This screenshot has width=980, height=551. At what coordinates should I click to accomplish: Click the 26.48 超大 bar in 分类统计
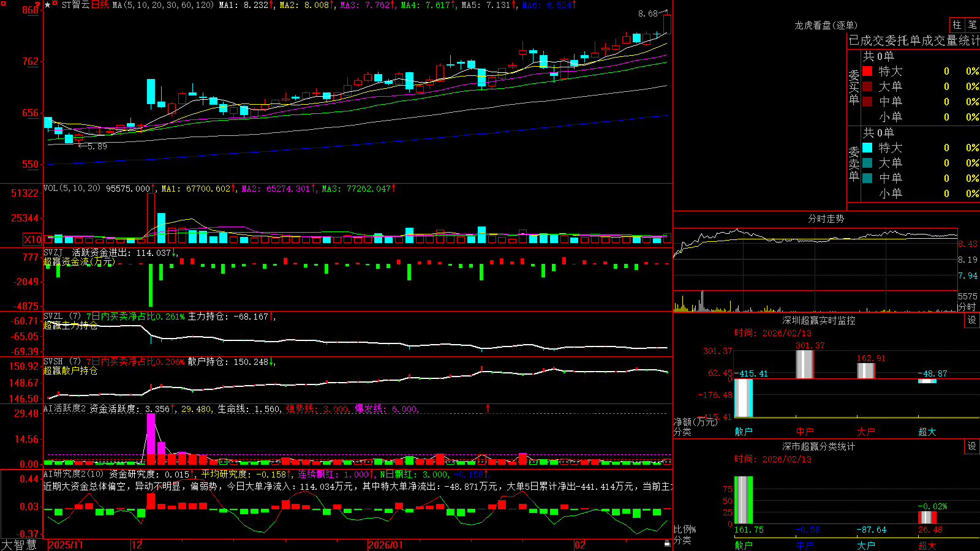click(x=927, y=517)
